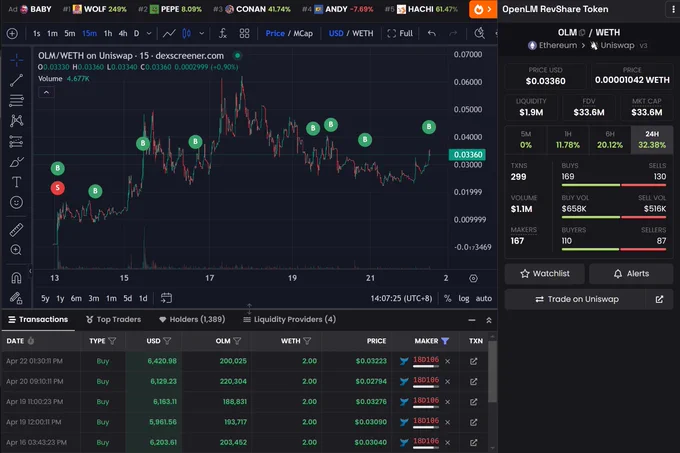Screen dimensions: 680x453
Task: Select the 1h chart interval
Action: pyautogui.click(x=108, y=33)
